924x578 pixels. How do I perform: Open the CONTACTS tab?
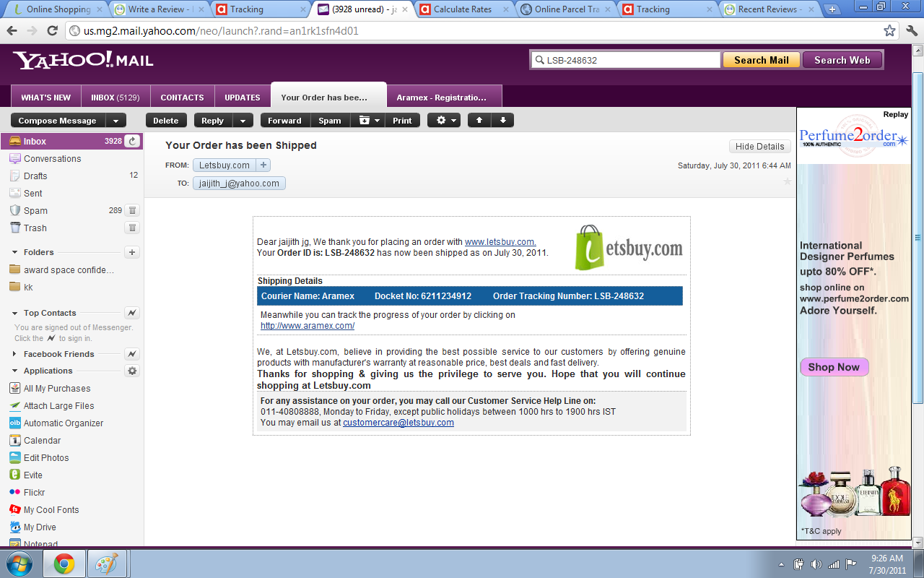click(x=182, y=98)
